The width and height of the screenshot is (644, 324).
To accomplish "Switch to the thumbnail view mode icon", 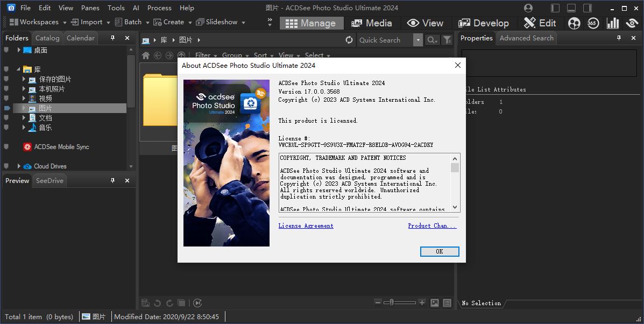I will click(x=435, y=303).
